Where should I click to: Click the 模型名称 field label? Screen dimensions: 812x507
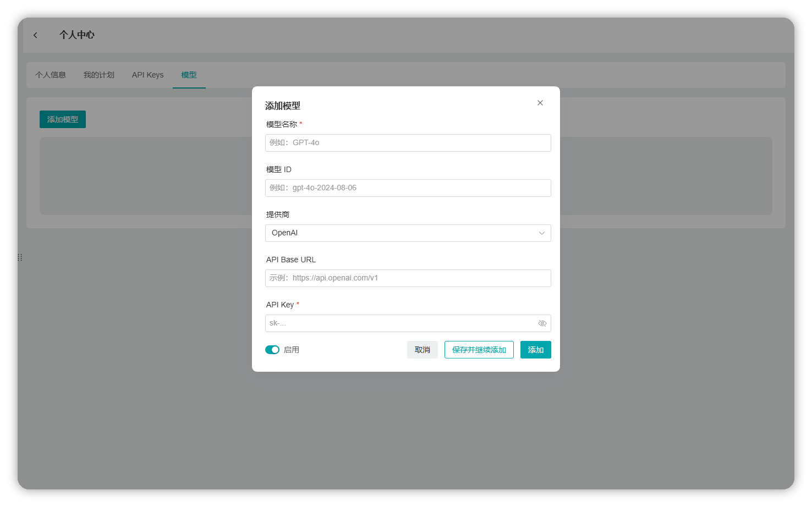(282, 124)
